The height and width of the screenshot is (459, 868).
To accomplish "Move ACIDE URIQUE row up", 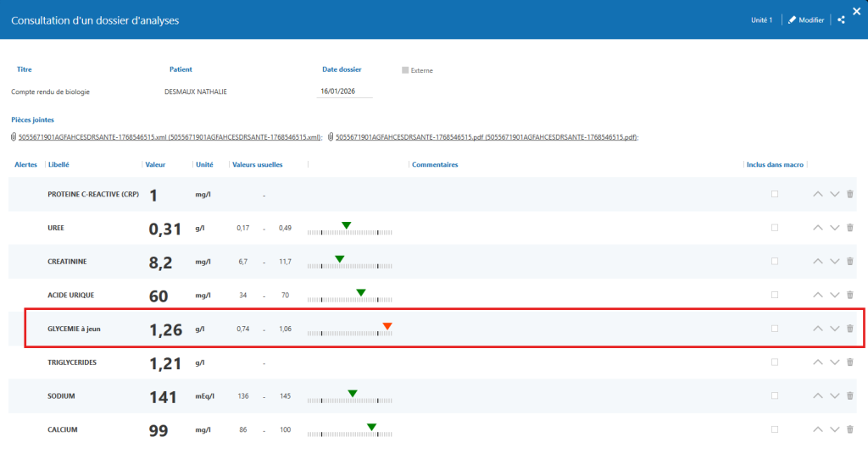I will pyautogui.click(x=818, y=295).
